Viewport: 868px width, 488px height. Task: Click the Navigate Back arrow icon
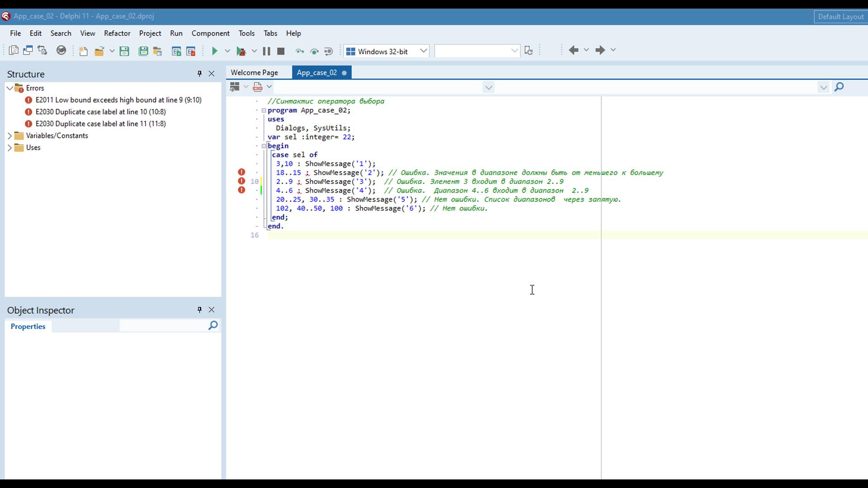click(x=574, y=50)
